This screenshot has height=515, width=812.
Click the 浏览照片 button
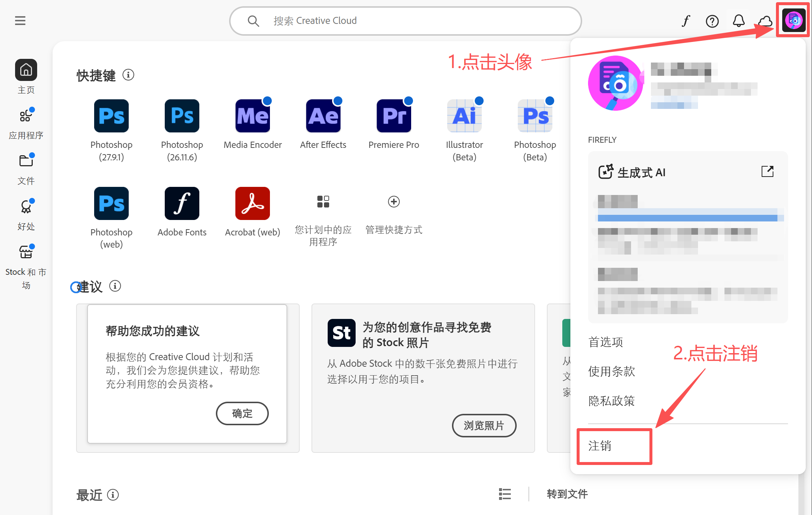pyautogui.click(x=484, y=426)
